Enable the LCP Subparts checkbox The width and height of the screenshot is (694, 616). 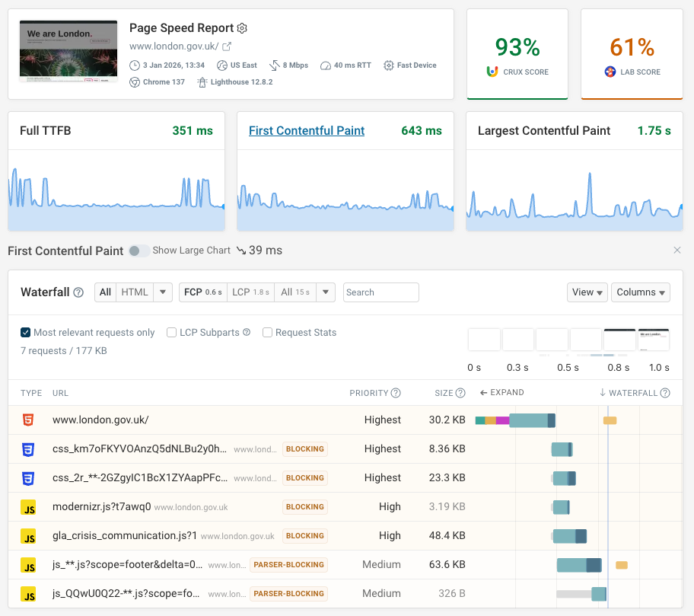coord(171,333)
